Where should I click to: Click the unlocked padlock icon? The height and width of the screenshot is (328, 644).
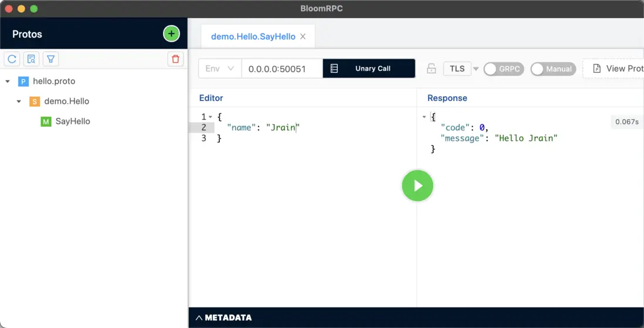431,69
